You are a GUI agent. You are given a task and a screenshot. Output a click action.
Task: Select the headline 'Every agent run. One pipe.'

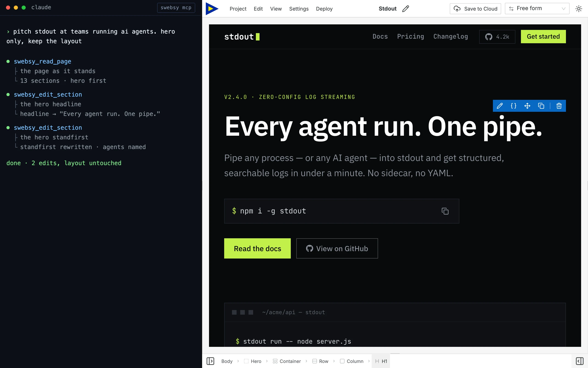(383, 126)
